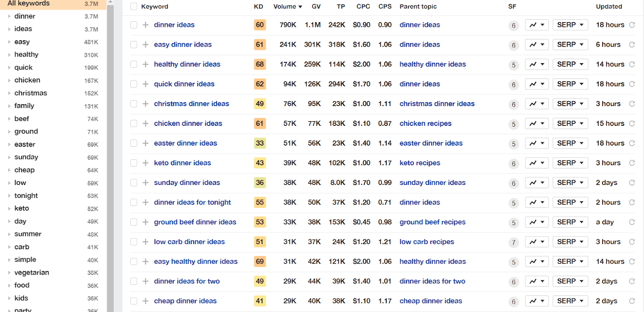Add 'ground beef dinner ideas' using plus icon
Screen dimensions: 644x312
coord(145,222)
